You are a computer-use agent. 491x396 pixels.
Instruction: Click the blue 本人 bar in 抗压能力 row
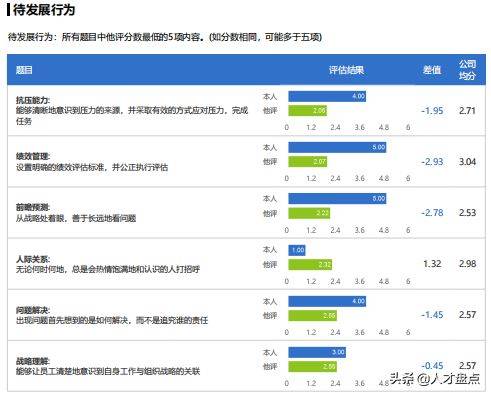(327, 96)
